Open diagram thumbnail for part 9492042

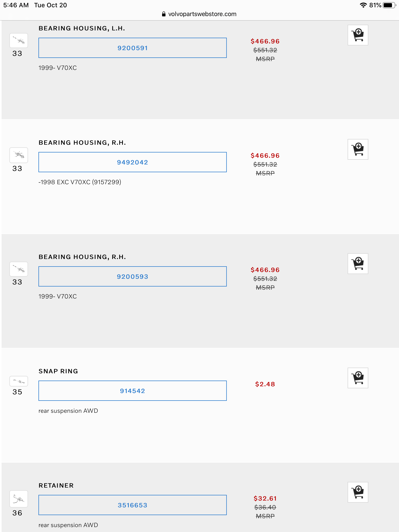(x=19, y=155)
